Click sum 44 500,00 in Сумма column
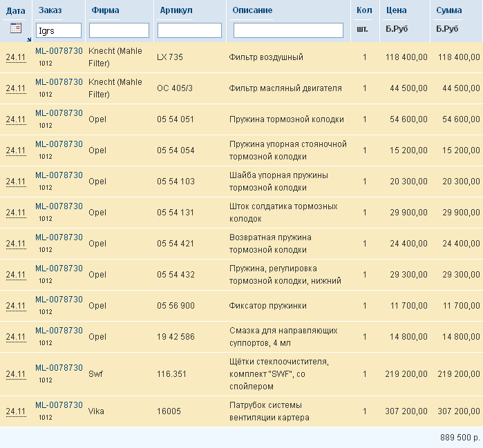 461,88
